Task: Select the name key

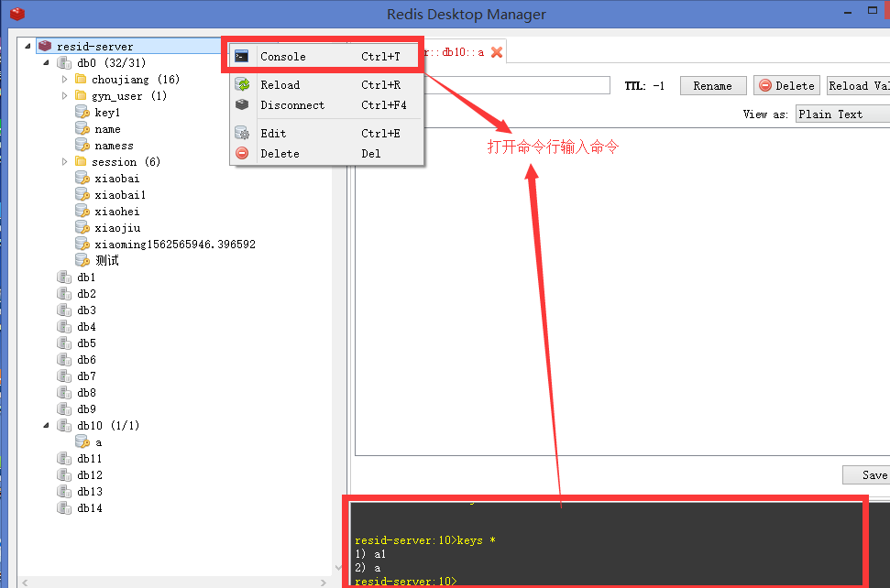Action: coord(107,129)
